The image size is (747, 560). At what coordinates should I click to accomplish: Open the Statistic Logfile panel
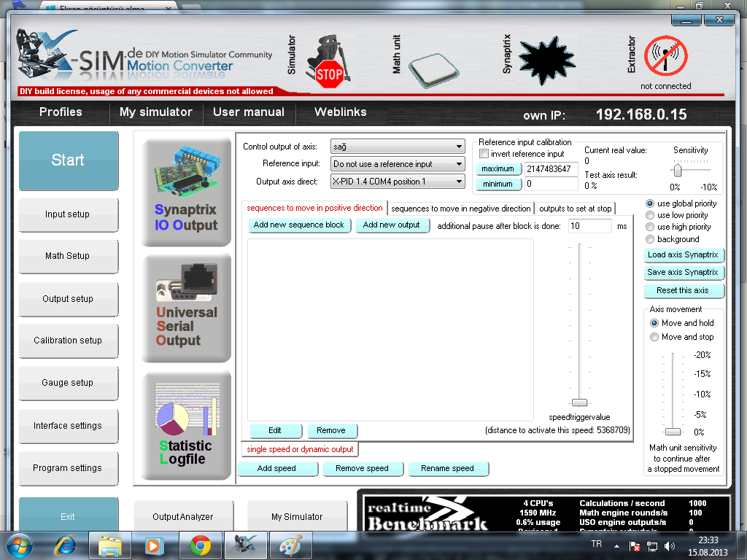point(186,425)
